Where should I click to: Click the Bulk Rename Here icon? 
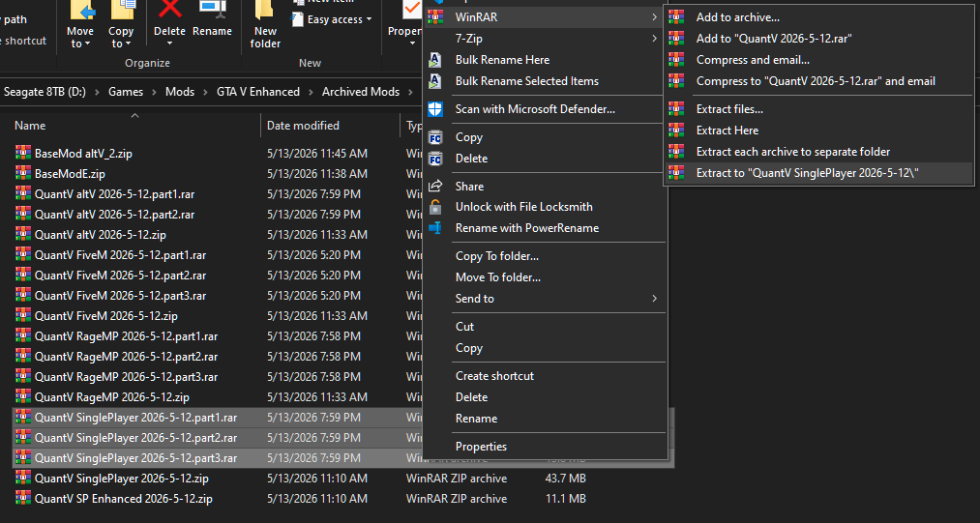435,60
